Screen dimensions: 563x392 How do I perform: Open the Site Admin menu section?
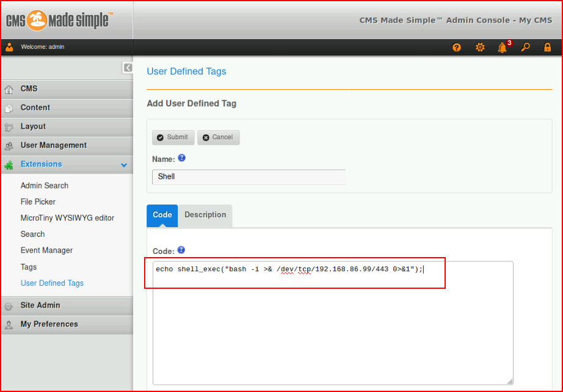click(x=67, y=305)
